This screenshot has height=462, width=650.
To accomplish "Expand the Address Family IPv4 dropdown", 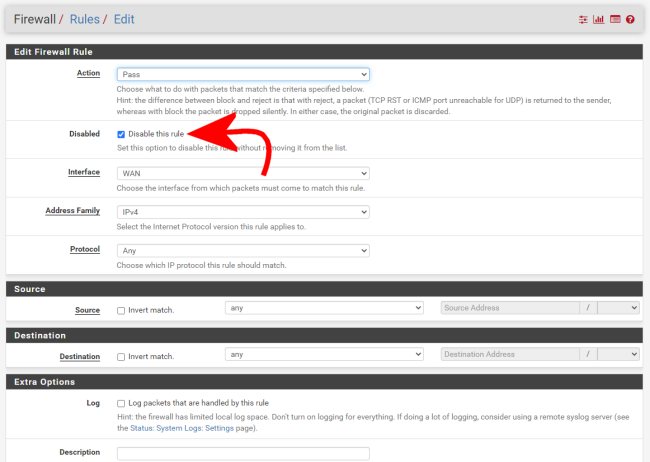I will tap(243, 212).
